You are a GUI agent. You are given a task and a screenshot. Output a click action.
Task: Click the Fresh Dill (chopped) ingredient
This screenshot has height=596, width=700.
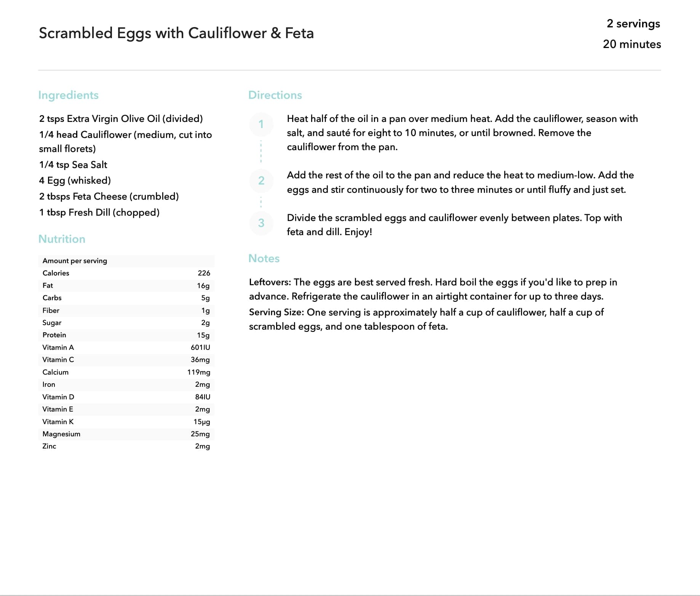coord(99,212)
